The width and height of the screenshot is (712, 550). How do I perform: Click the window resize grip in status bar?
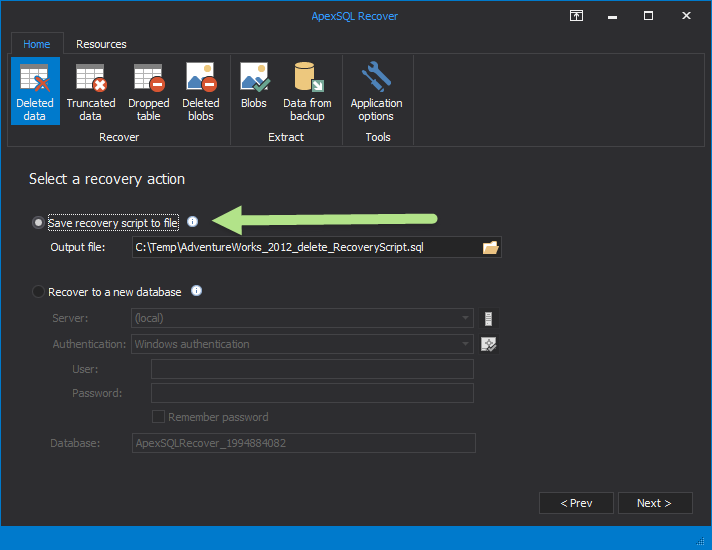click(x=701, y=541)
